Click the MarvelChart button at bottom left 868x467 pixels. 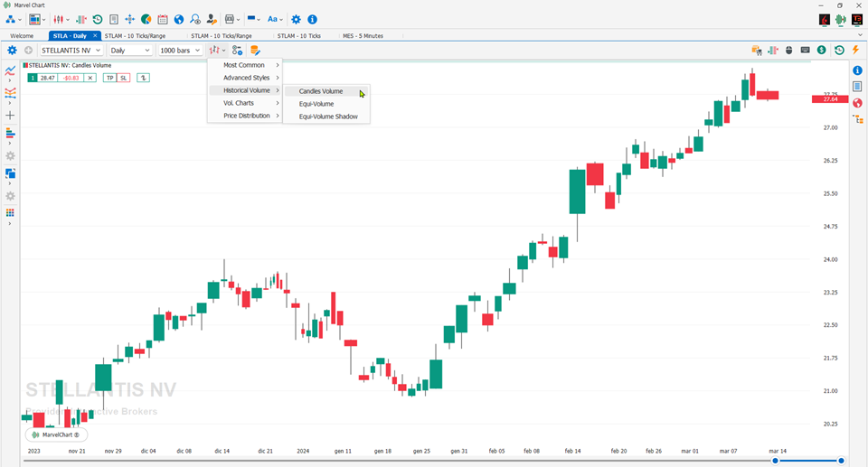56,434
